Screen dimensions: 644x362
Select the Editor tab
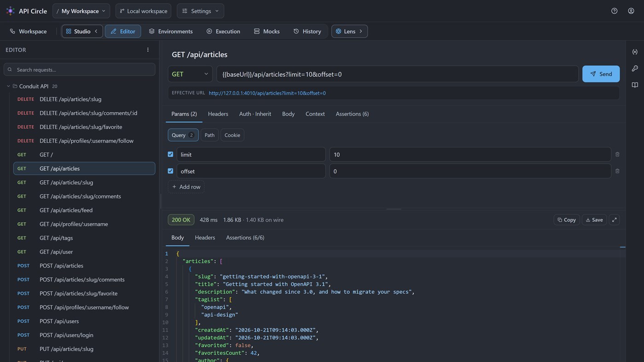123,31
